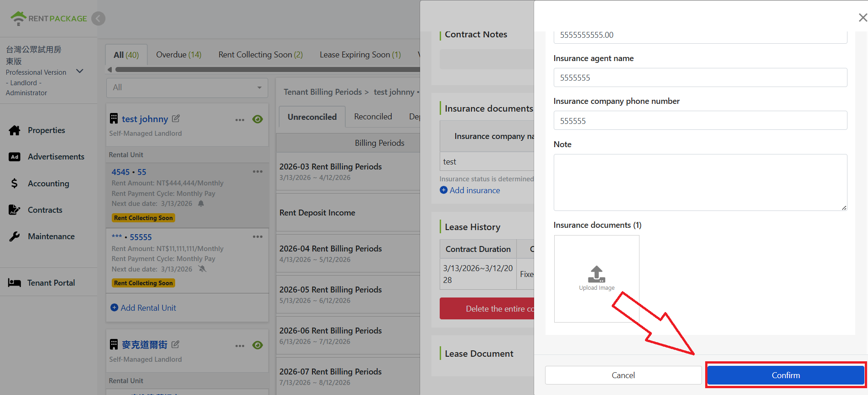The image size is (868, 395).
Task: Open 麥克道爾街 property link
Action: [145, 345]
